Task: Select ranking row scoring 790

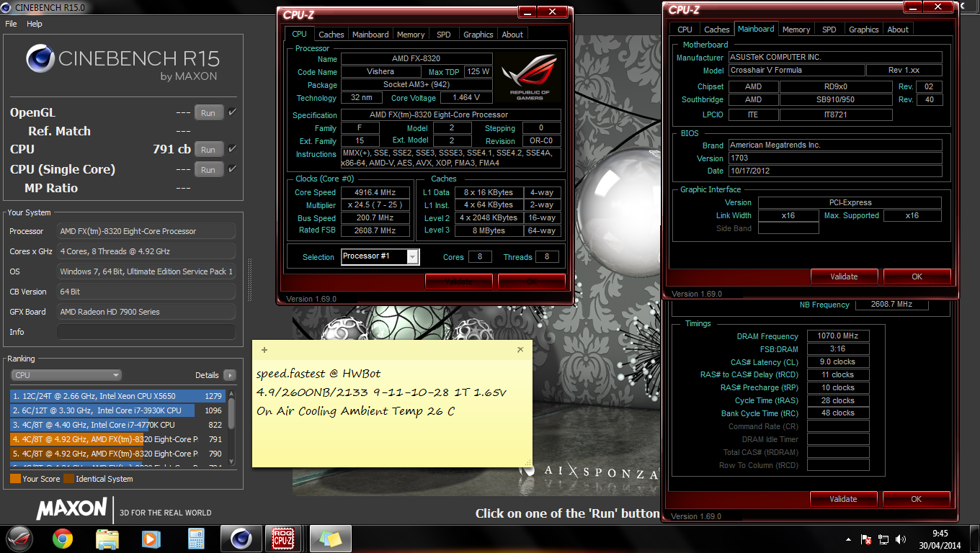Action: tap(118, 454)
